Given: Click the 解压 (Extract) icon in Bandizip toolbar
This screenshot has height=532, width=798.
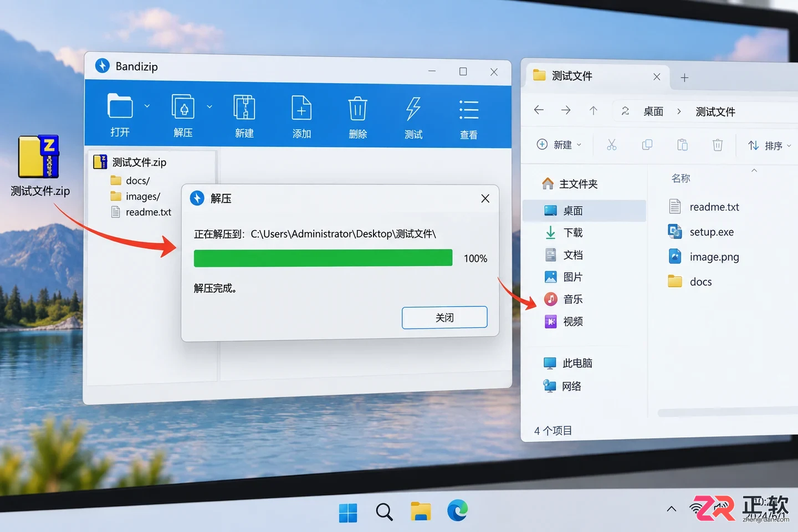Looking at the screenshot, I should pos(183,106).
